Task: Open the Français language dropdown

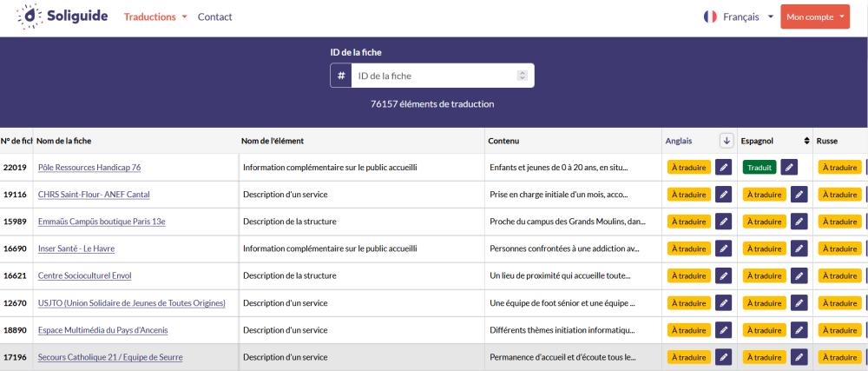Action: (x=739, y=17)
